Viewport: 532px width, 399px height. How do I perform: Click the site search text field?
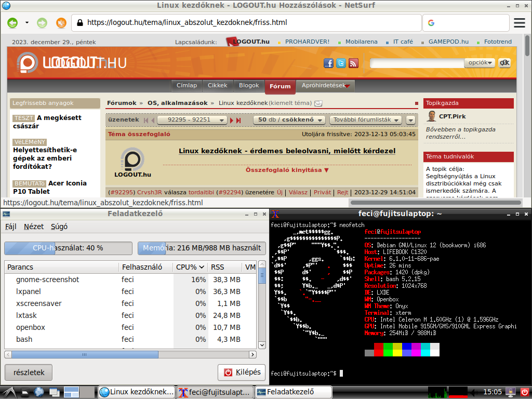tap(417, 63)
